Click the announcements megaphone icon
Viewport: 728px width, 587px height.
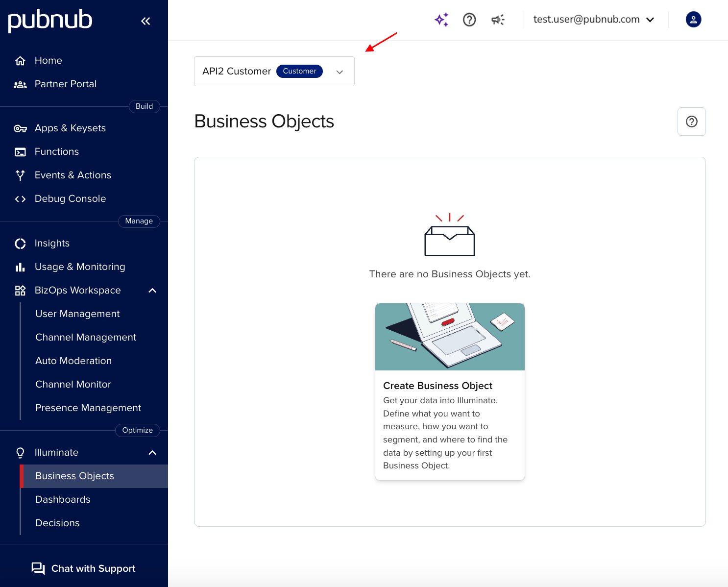pos(498,20)
